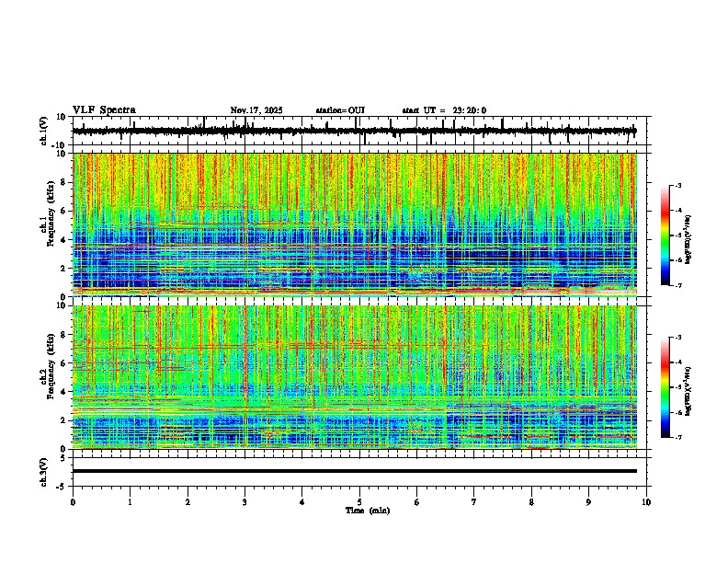Screen dimensions: 728x563
Task: Click time axis tick label '0'
Action: (x=73, y=502)
